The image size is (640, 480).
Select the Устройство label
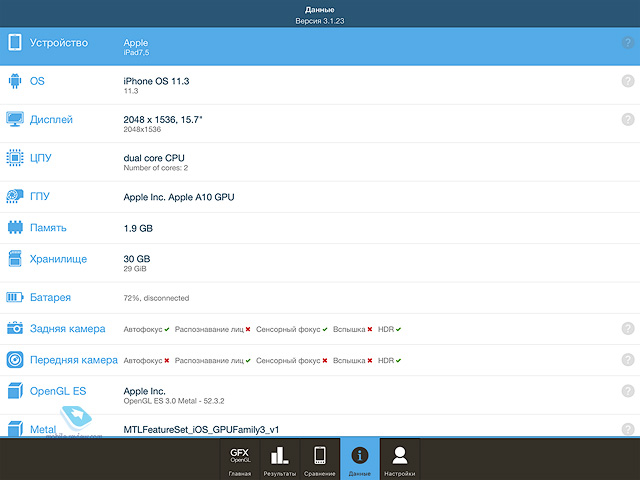click(59, 43)
